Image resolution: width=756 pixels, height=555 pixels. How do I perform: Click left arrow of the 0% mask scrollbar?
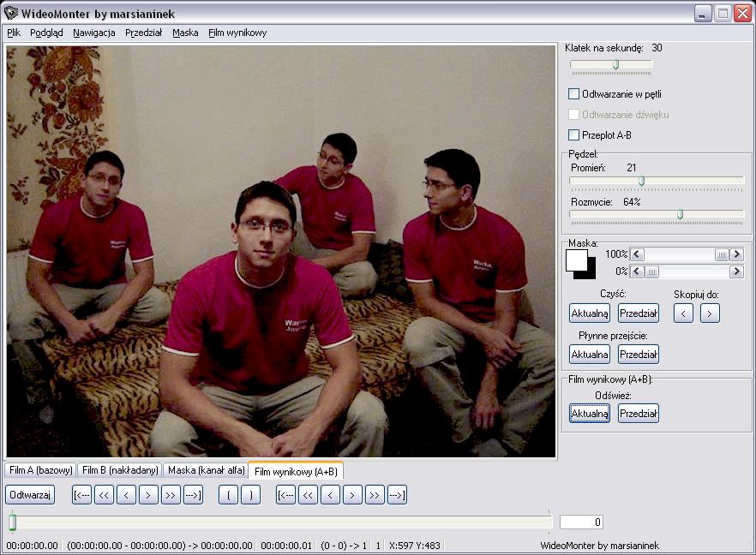tap(637, 272)
